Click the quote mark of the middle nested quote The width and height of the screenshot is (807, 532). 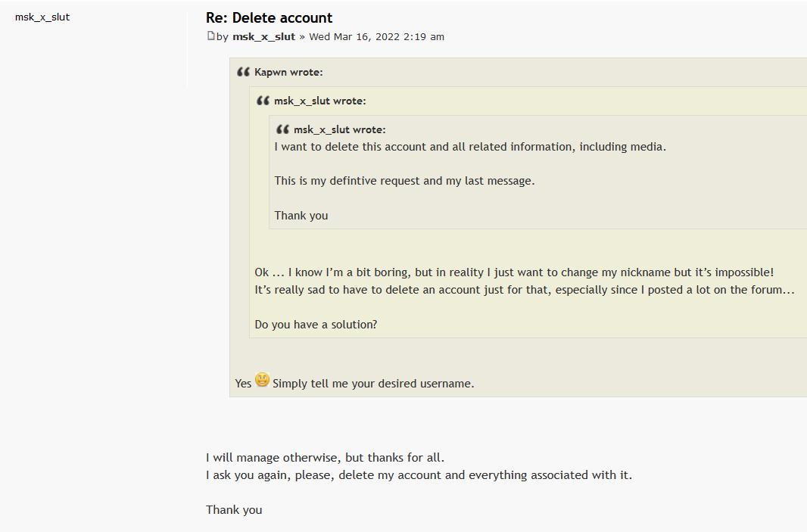263,101
